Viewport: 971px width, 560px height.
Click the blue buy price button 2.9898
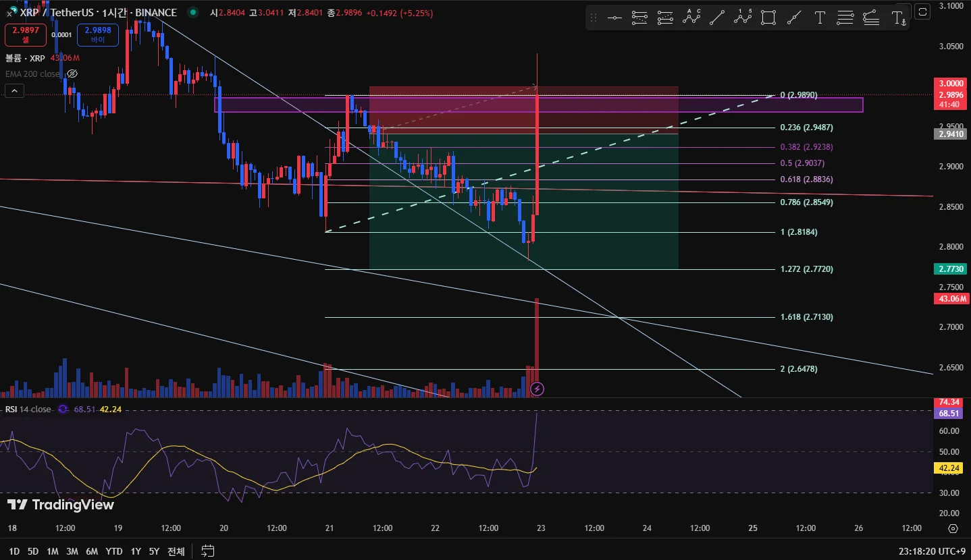(98, 35)
